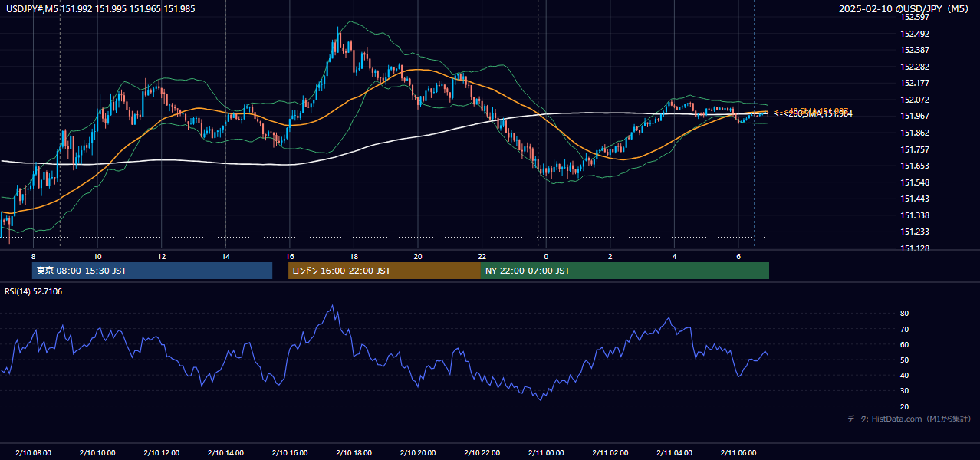This screenshot has width=980, height=460.
Task: Click the hour label 16 under the price chart
Action: tap(289, 256)
